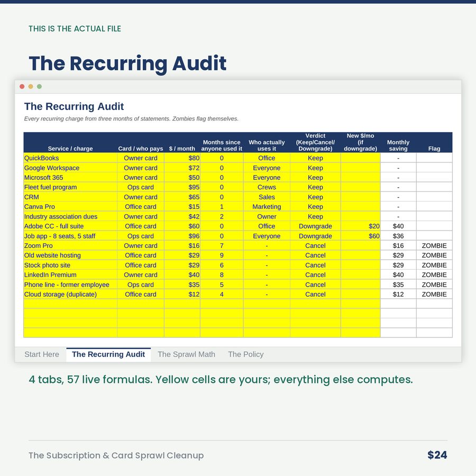
Task: Click Marketing in the Canva Pro row
Action: [x=267, y=206]
